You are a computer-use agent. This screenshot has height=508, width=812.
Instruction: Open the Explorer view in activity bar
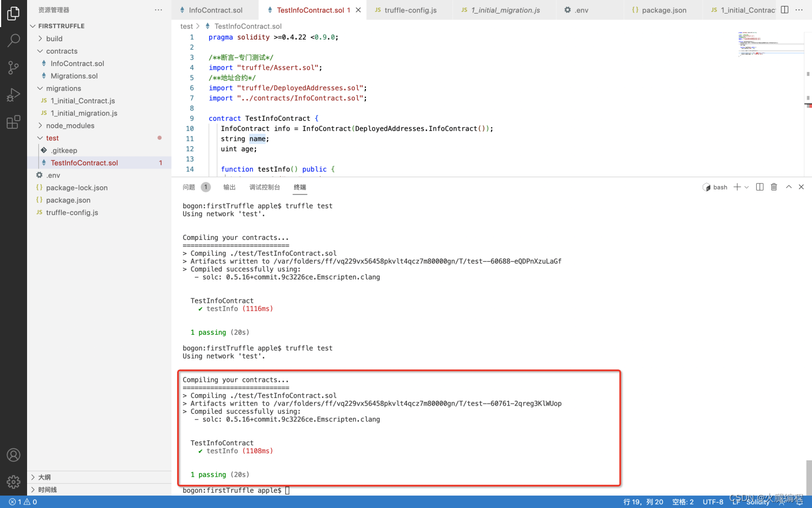14,13
